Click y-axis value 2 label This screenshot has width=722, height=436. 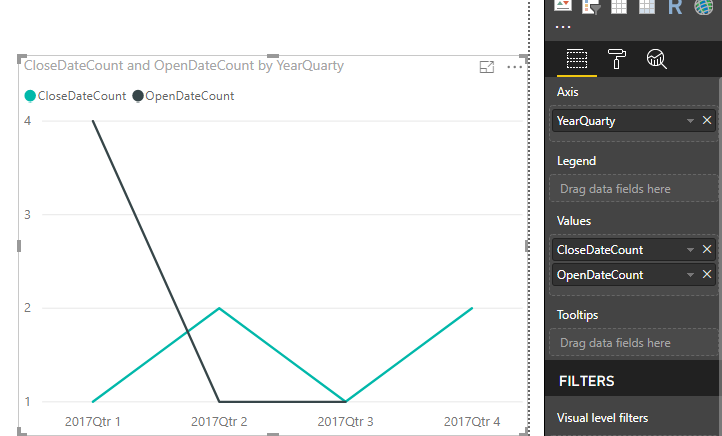(28, 308)
